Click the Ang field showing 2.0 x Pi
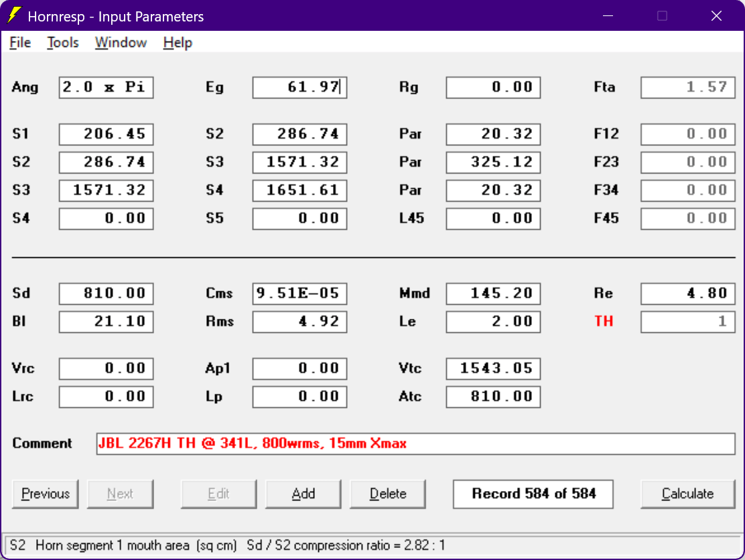This screenshot has width=745, height=560. (106, 87)
